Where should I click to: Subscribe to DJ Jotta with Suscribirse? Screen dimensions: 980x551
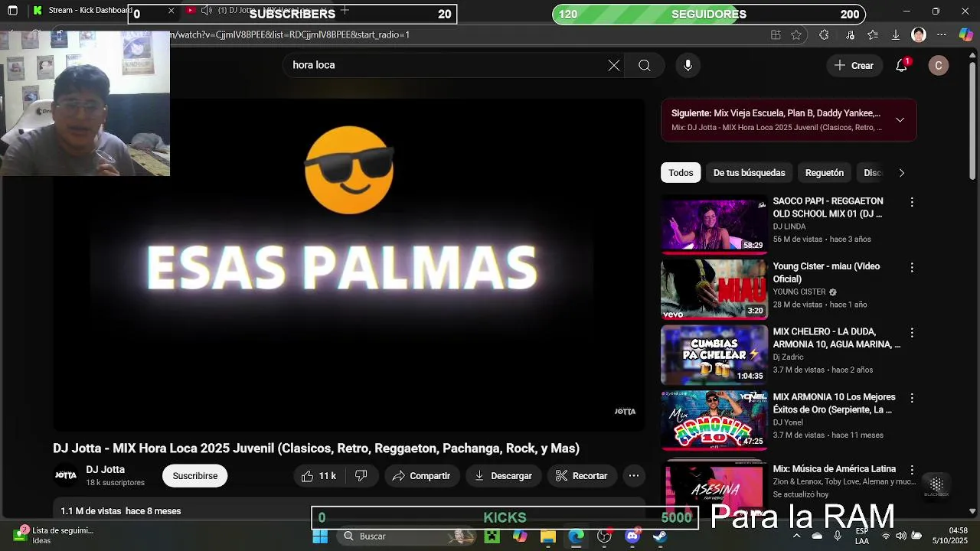[194, 475]
